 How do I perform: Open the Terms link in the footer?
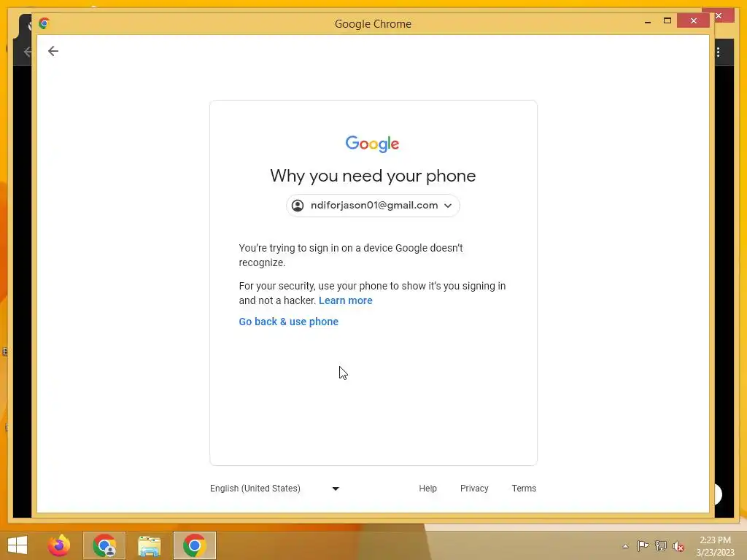tap(524, 488)
